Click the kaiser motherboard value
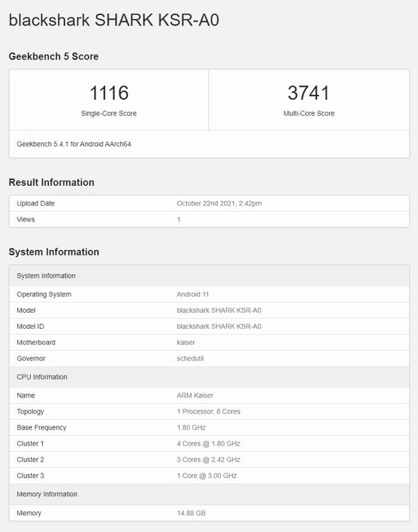This screenshot has width=418, height=532. (186, 343)
